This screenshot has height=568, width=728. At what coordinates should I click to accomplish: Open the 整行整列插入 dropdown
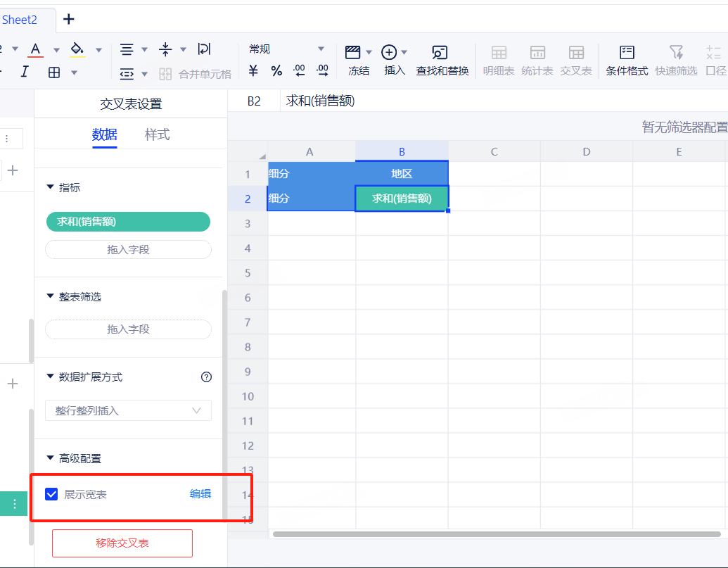click(x=128, y=410)
